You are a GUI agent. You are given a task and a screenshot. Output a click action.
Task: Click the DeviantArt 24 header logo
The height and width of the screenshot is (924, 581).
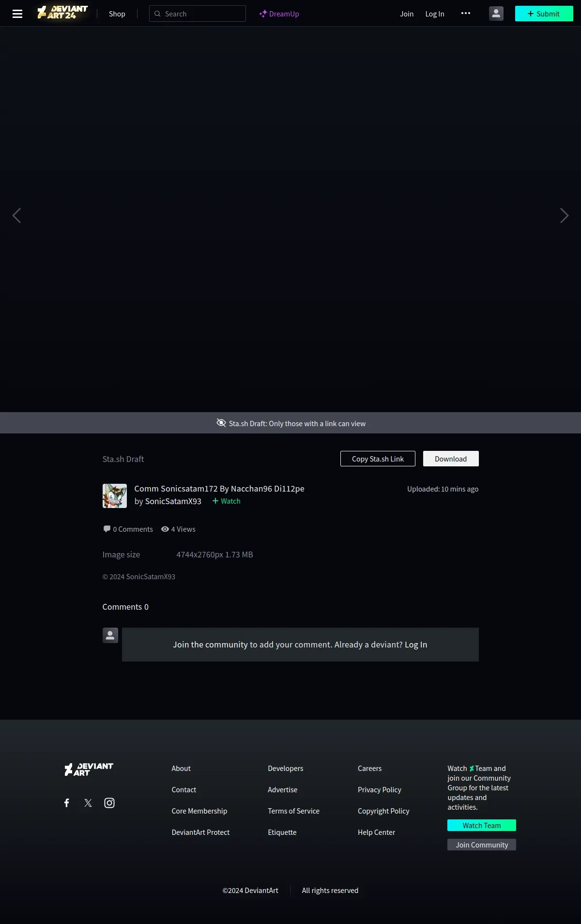point(63,13)
